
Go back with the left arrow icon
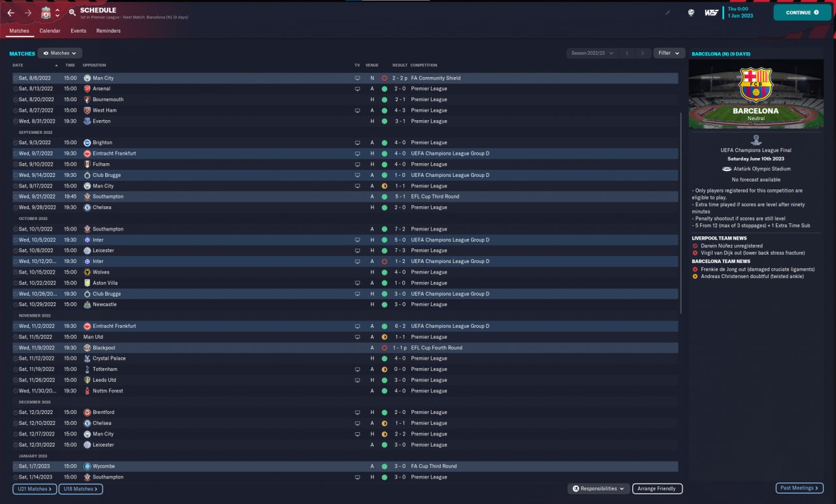coord(11,12)
